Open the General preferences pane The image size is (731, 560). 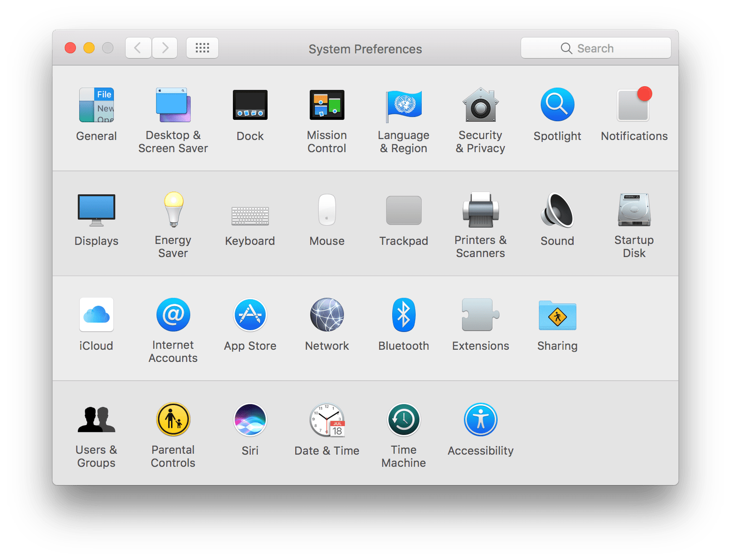click(96, 105)
